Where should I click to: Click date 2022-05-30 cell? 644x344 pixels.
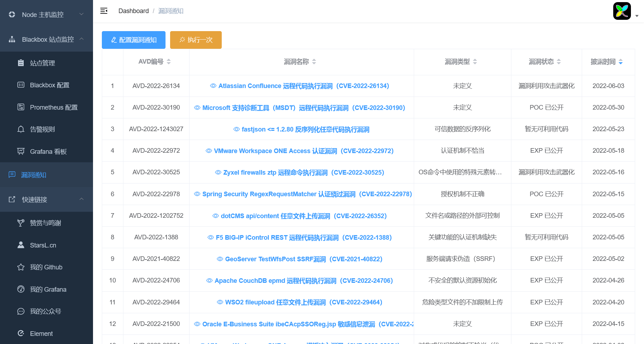pyautogui.click(x=608, y=107)
